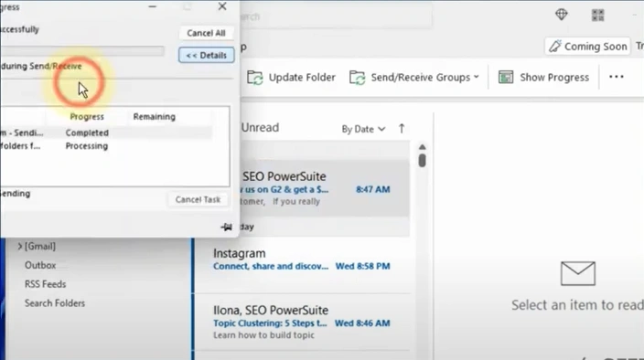Open the RSS Feeds folder
Image resolution: width=644 pixels, height=360 pixels.
coord(45,284)
